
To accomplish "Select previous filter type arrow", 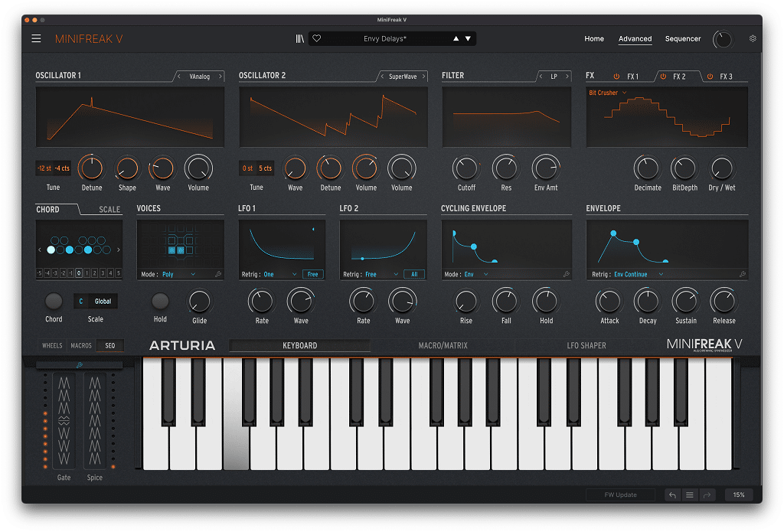I will (541, 77).
